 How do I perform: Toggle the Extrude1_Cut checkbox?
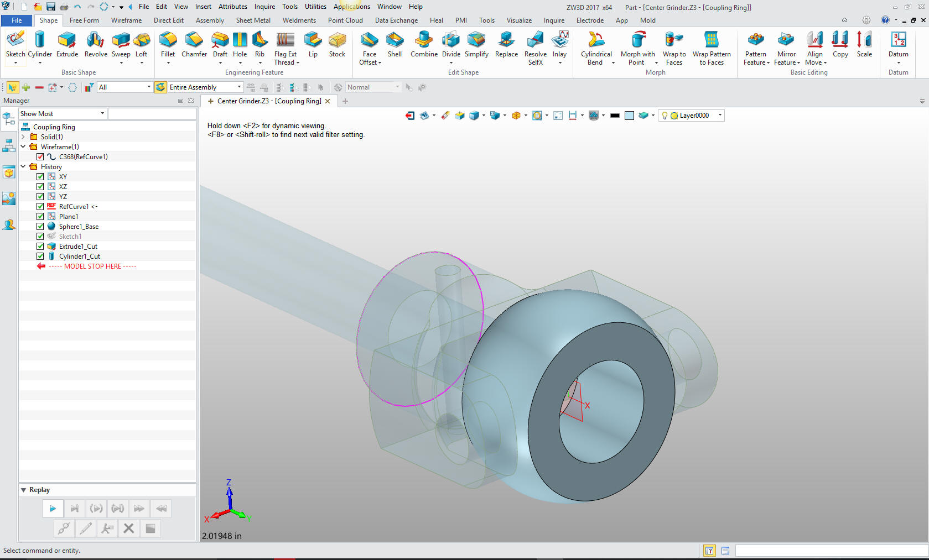pyautogui.click(x=40, y=247)
